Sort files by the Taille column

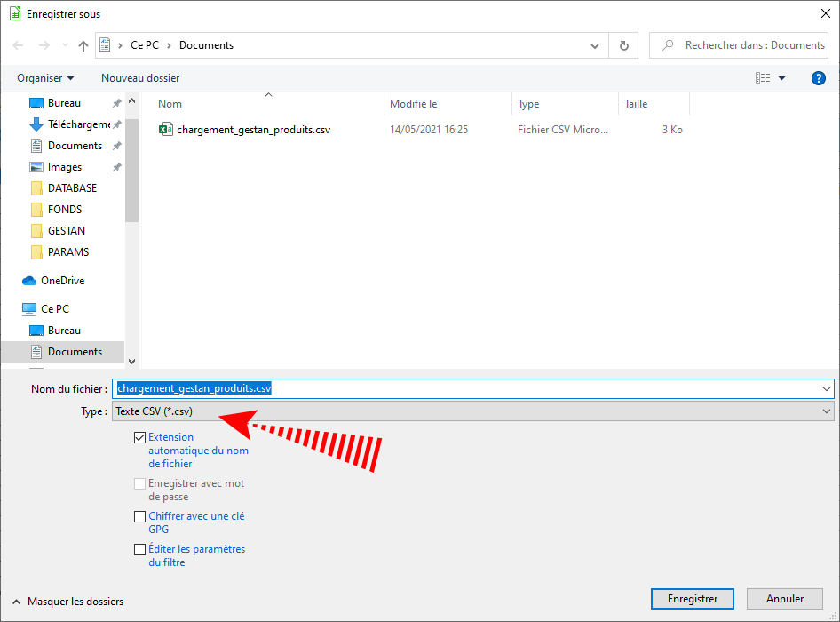pos(636,104)
